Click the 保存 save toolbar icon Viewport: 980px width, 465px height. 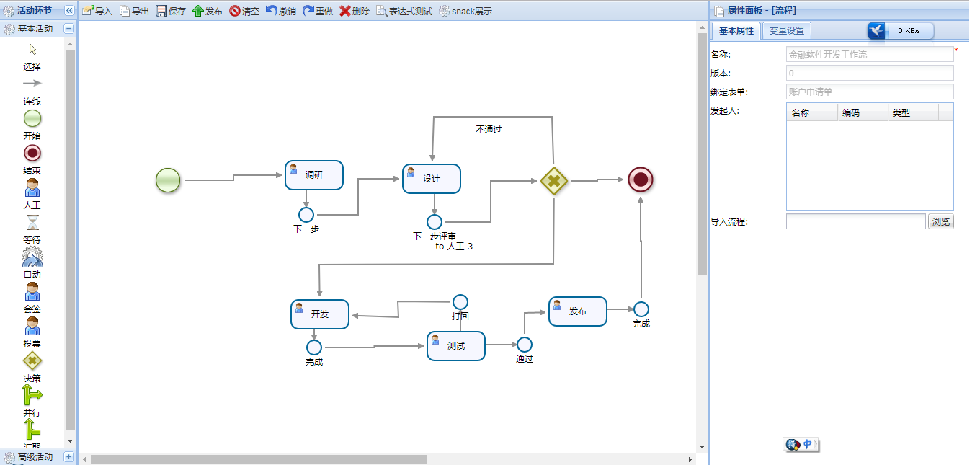(x=171, y=11)
